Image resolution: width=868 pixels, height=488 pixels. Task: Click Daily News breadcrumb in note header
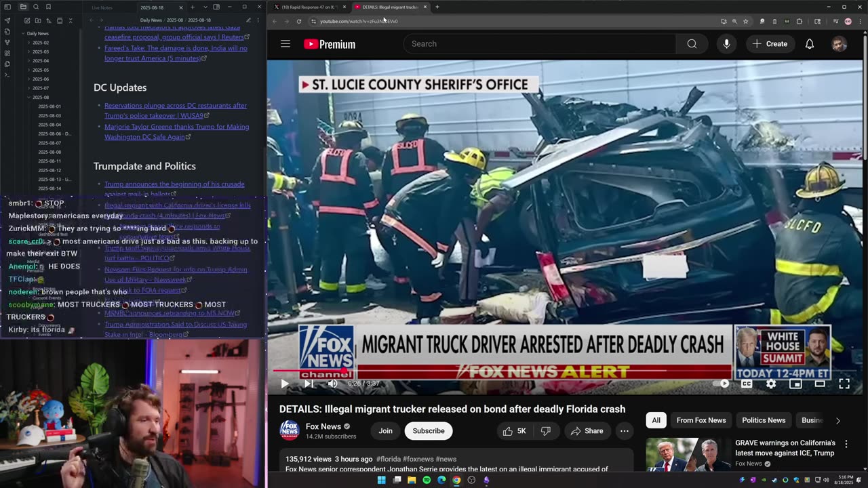pyautogui.click(x=151, y=20)
